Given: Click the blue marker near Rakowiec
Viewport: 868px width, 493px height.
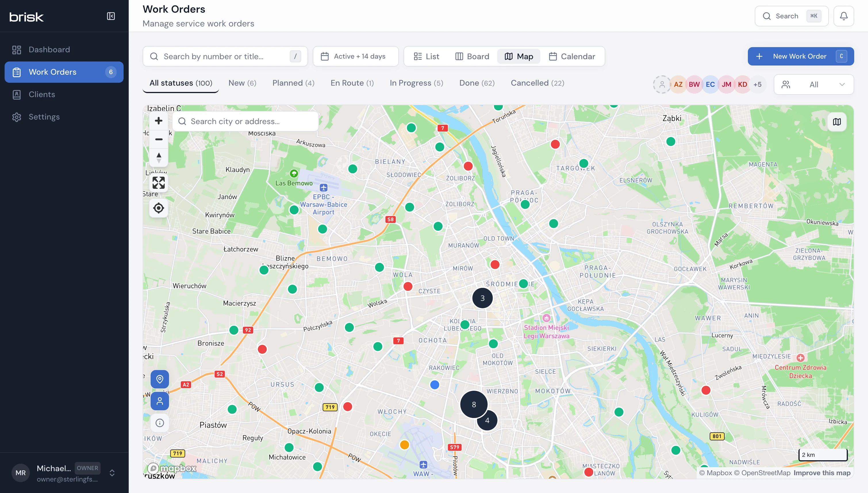Looking at the screenshot, I should tap(435, 385).
